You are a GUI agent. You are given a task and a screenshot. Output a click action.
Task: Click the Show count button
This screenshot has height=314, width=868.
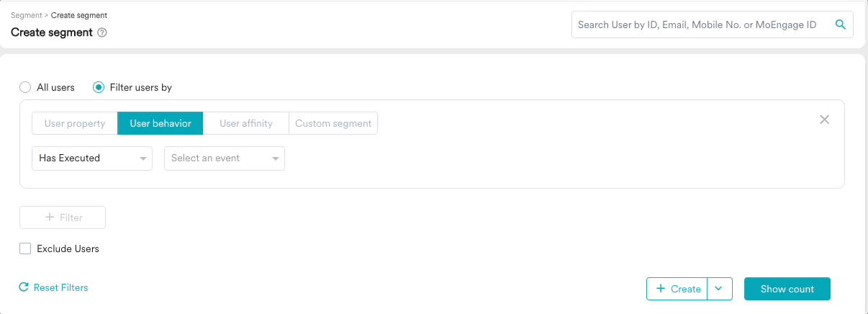787,289
